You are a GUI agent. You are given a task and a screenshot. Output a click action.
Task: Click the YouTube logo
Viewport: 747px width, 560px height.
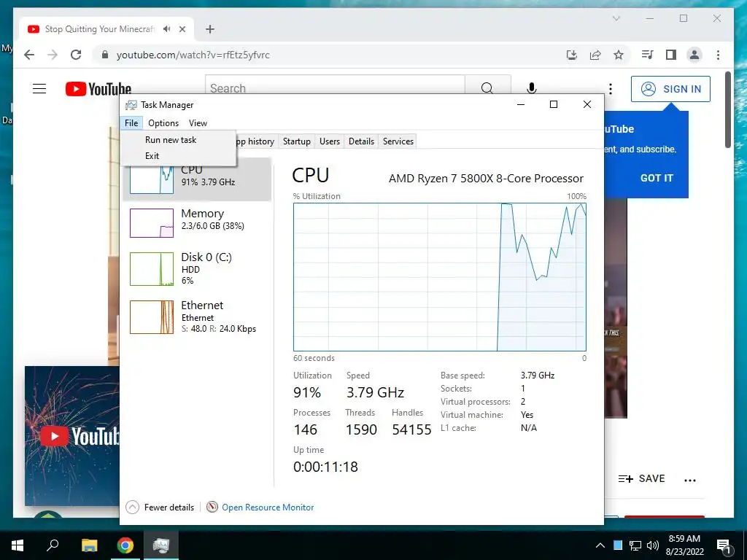[x=98, y=88]
